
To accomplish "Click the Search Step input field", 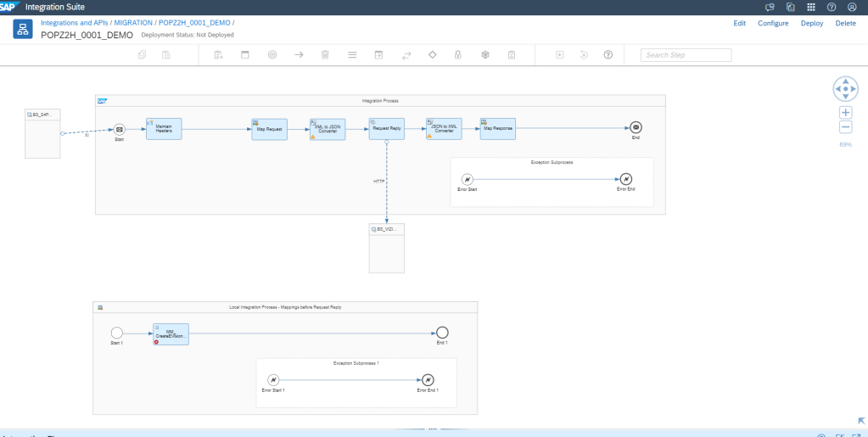I will point(686,54).
